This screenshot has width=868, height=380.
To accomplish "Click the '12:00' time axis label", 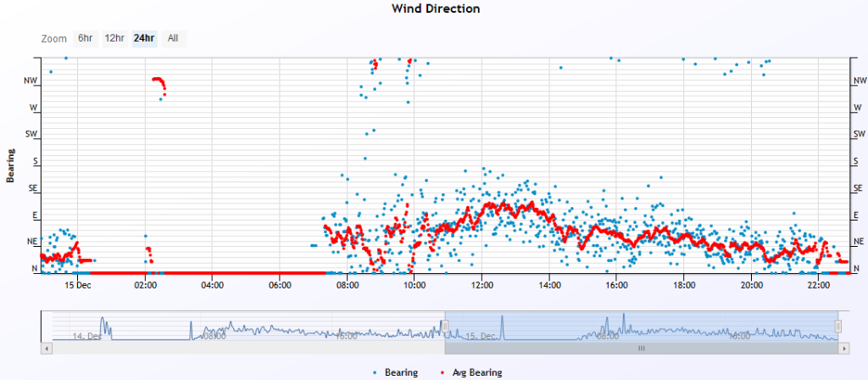I will point(481,285).
